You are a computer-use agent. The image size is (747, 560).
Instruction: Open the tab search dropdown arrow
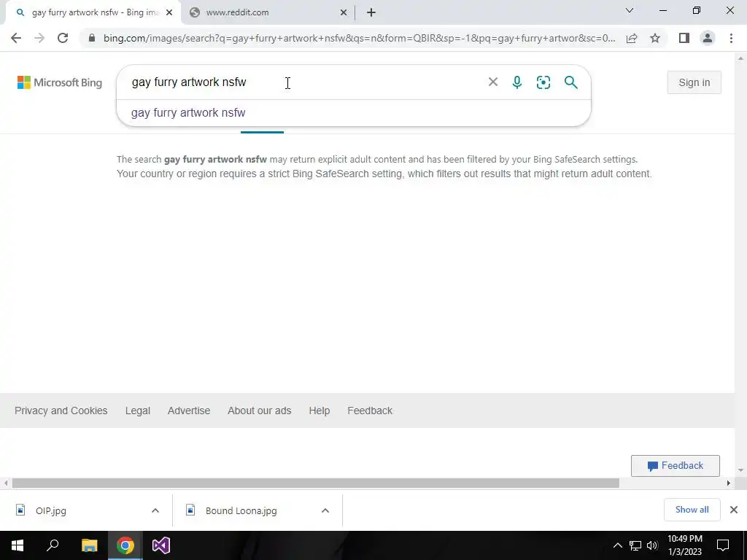pos(630,10)
